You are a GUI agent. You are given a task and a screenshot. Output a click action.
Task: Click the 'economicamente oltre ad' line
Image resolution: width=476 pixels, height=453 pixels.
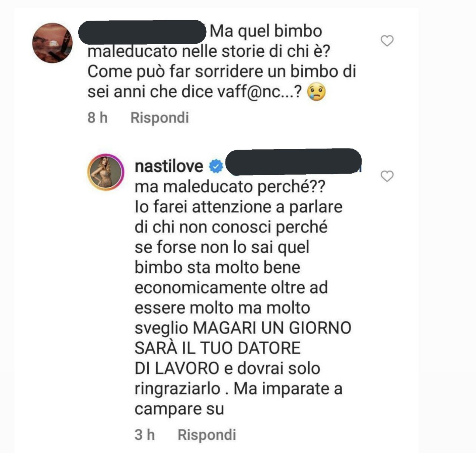click(231, 288)
